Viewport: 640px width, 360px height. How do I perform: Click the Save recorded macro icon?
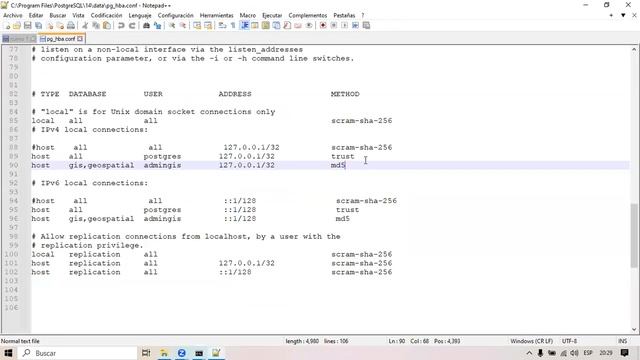coord(367,26)
